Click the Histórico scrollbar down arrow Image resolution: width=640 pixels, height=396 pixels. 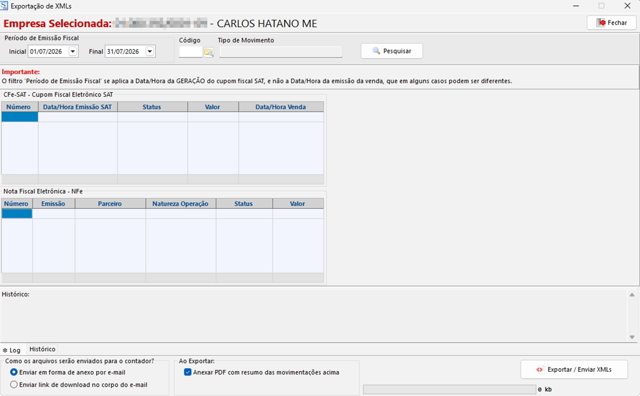coord(632,337)
